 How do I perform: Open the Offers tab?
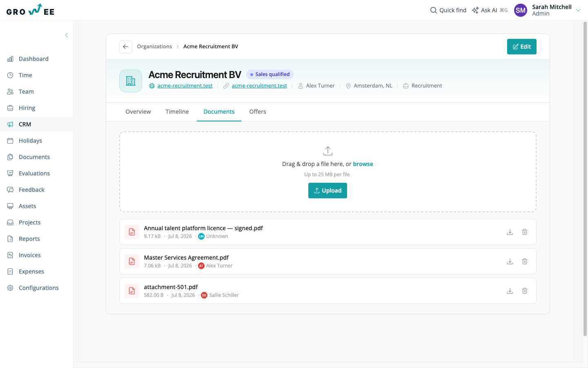click(x=258, y=112)
